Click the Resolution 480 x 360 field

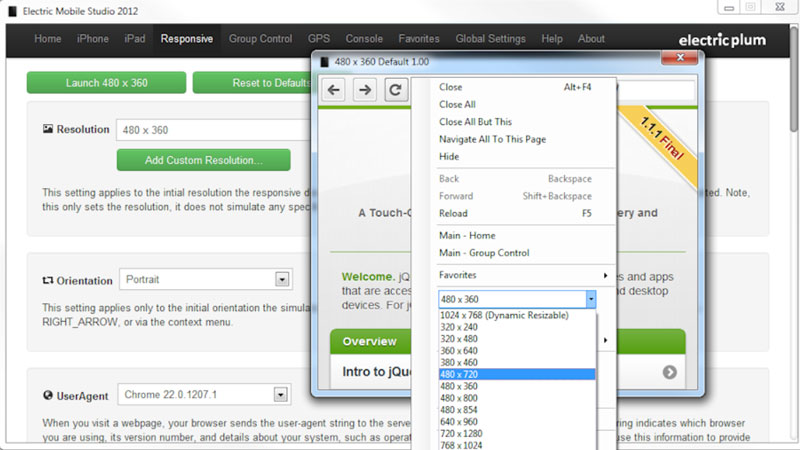click(213, 130)
